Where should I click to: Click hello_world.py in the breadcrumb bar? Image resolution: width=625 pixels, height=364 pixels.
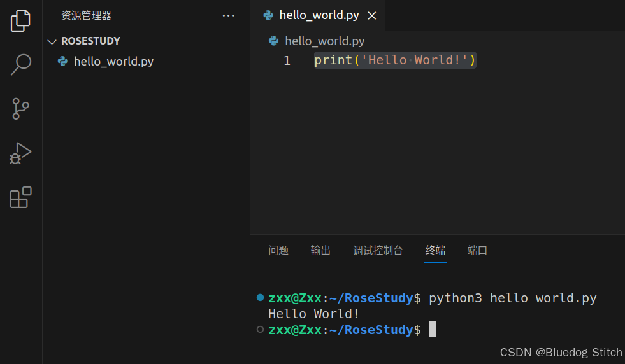coord(324,41)
